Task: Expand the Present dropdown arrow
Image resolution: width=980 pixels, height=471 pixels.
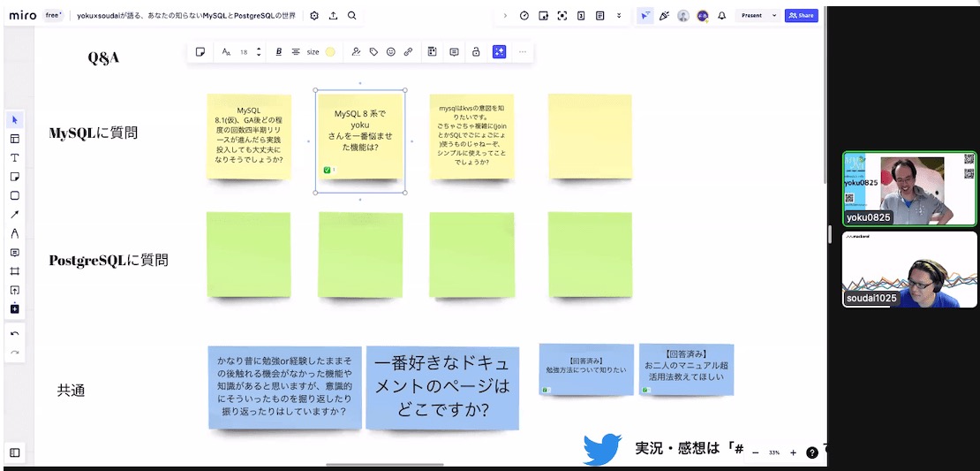Action: 774,16
